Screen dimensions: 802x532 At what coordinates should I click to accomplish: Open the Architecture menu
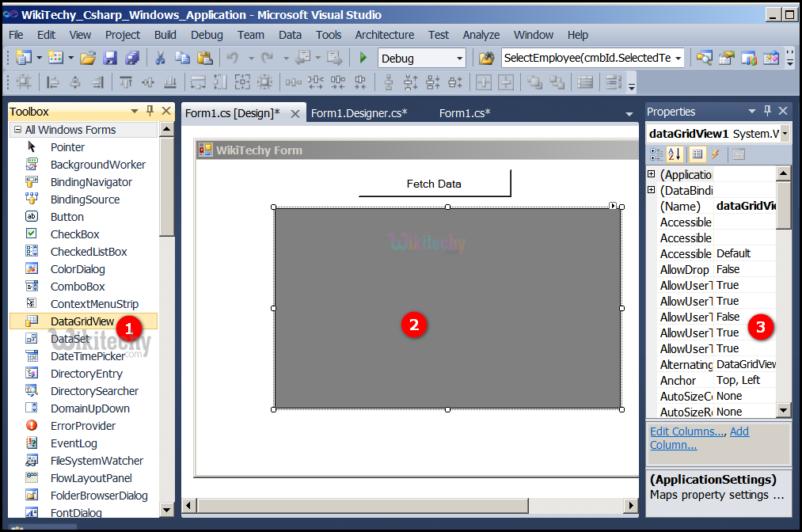point(384,35)
